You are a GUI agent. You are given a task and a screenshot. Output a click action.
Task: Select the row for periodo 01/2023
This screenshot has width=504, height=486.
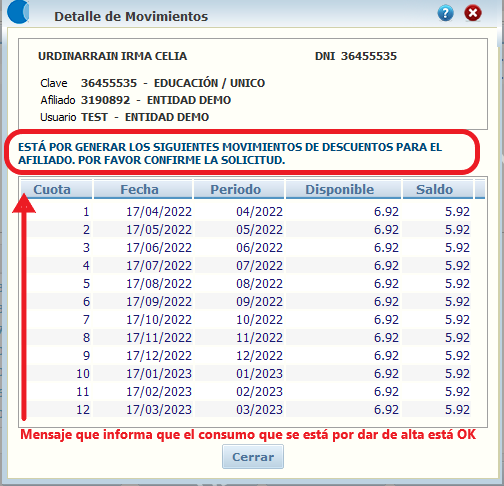pyautogui.click(x=249, y=374)
